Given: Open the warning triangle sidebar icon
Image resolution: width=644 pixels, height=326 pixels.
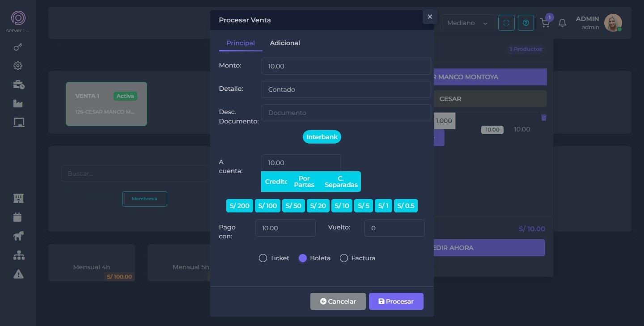Looking at the screenshot, I should [x=18, y=274].
